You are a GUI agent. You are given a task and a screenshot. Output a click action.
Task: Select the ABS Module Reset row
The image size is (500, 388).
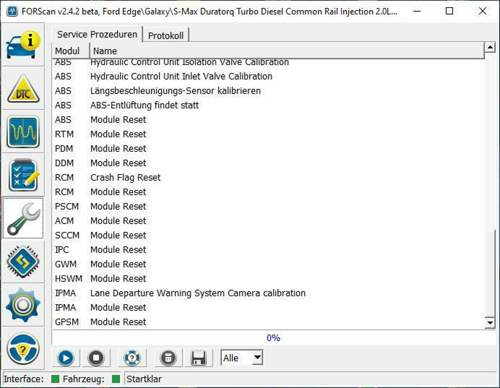(268, 120)
